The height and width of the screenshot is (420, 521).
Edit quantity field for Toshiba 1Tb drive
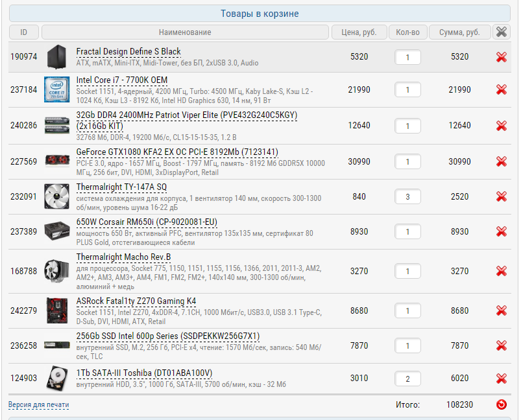click(x=407, y=379)
